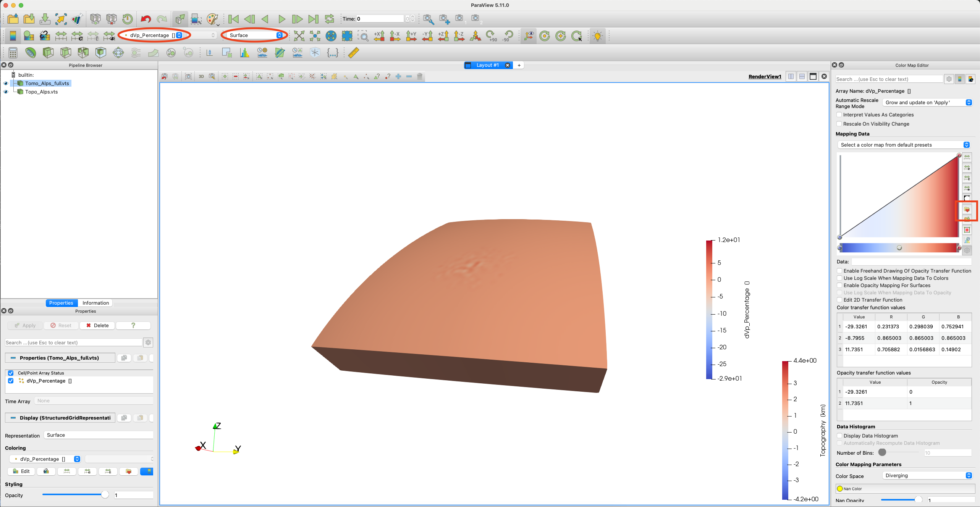
Task: Uncheck the dVp_Percentage array checkbox
Action: click(11, 381)
